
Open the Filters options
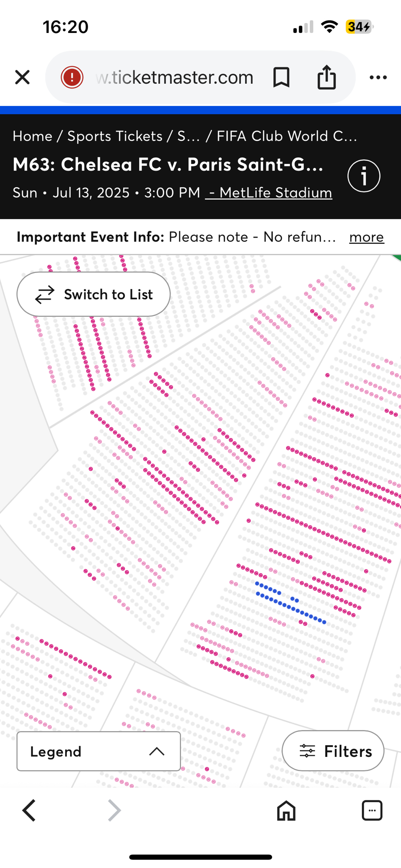point(333,751)
